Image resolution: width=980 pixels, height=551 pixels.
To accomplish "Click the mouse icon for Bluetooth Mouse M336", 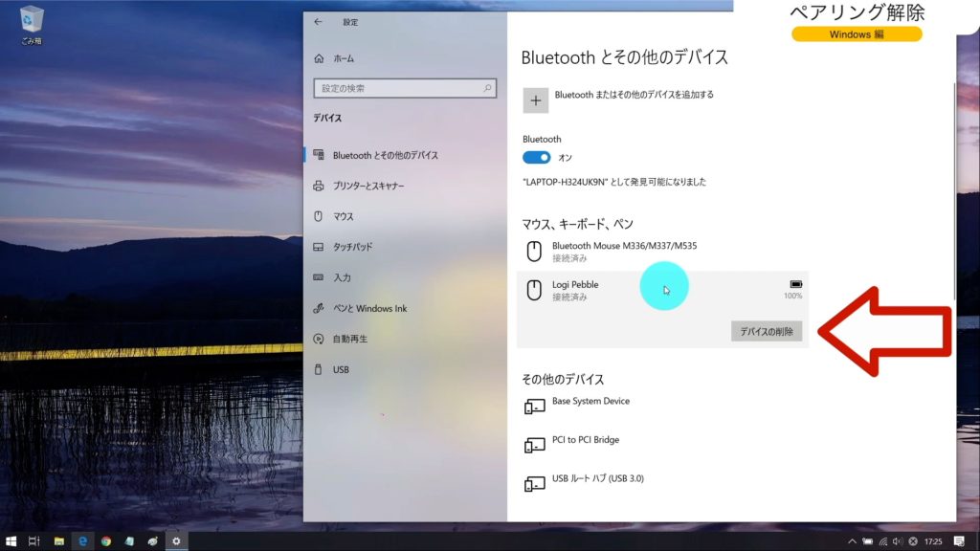I will (534, 252).
